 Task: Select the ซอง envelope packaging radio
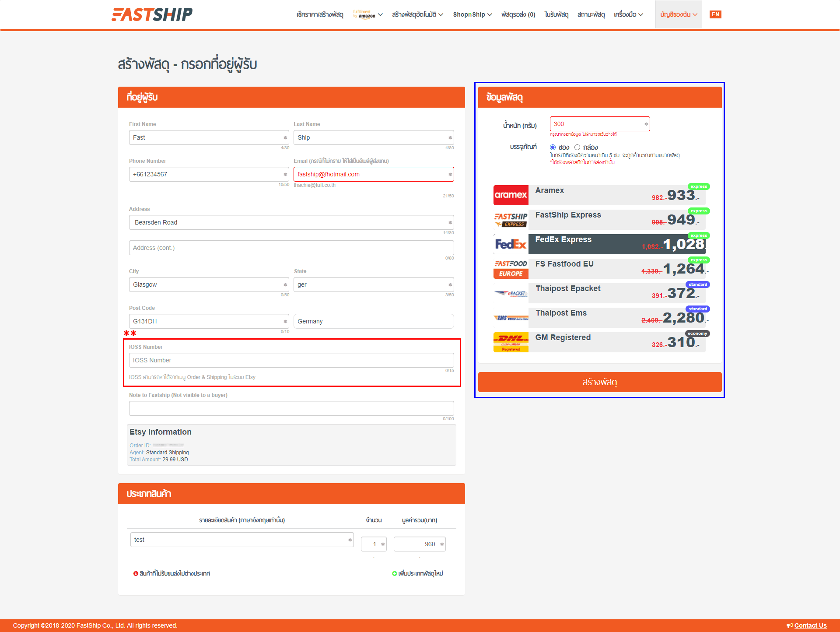553,147
